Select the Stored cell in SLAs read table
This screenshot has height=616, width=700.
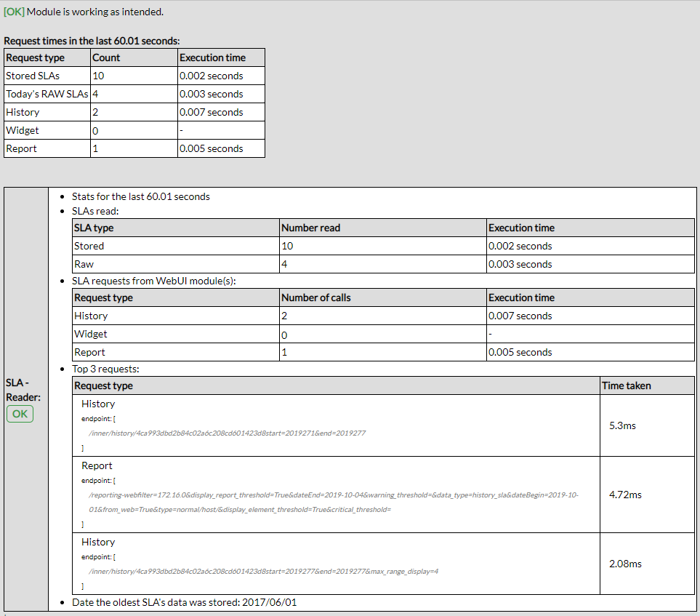pos(89,246)
